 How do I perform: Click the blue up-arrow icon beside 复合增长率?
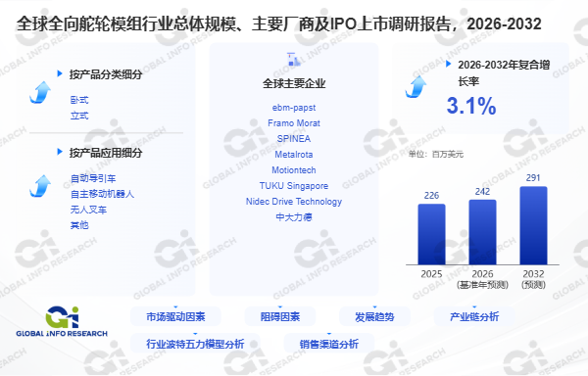click(416, 86)
